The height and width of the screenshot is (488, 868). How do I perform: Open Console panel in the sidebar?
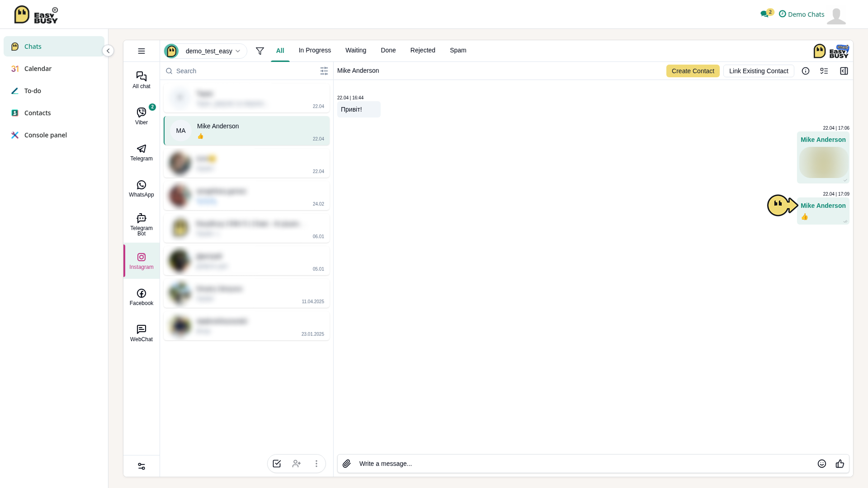coord(54,135)
